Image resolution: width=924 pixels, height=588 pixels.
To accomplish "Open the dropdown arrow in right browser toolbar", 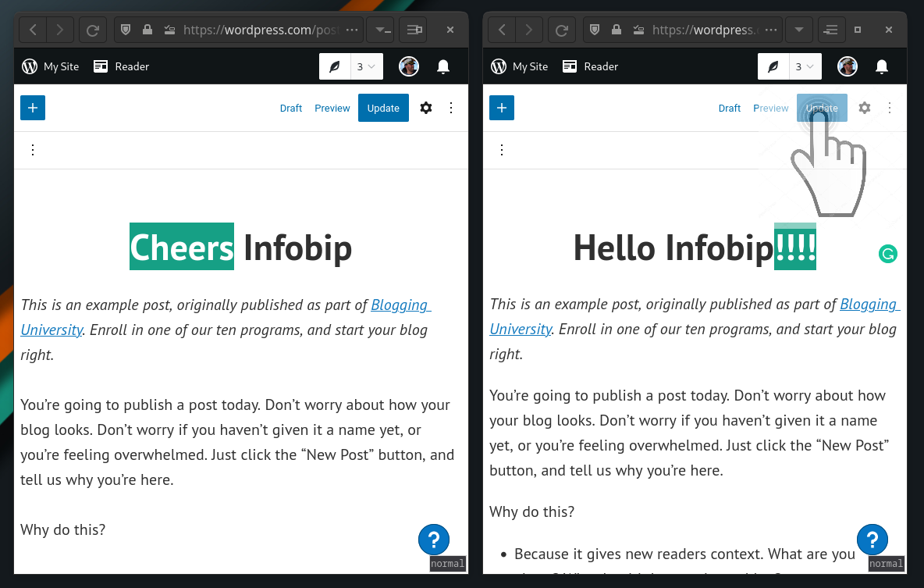I will click(x=799, y=30).
